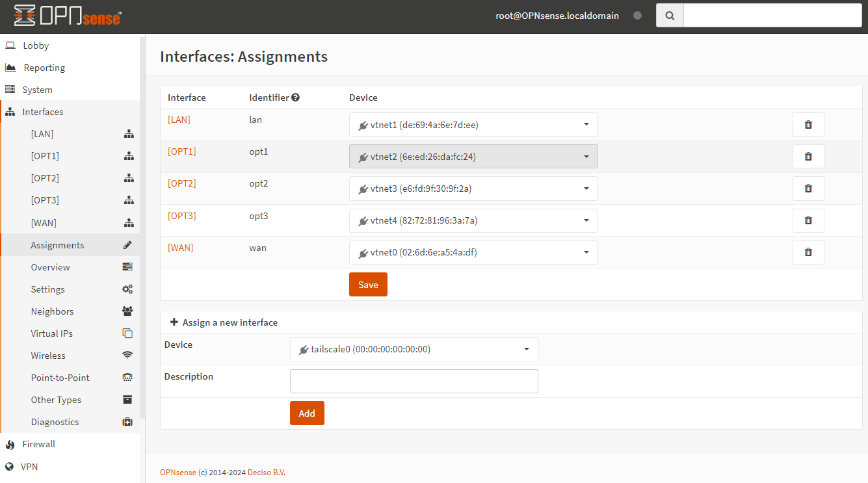This screenshot has width=868, height=483.
Task: Delete the OPT3 interface assignment
Action: point(808,220)
